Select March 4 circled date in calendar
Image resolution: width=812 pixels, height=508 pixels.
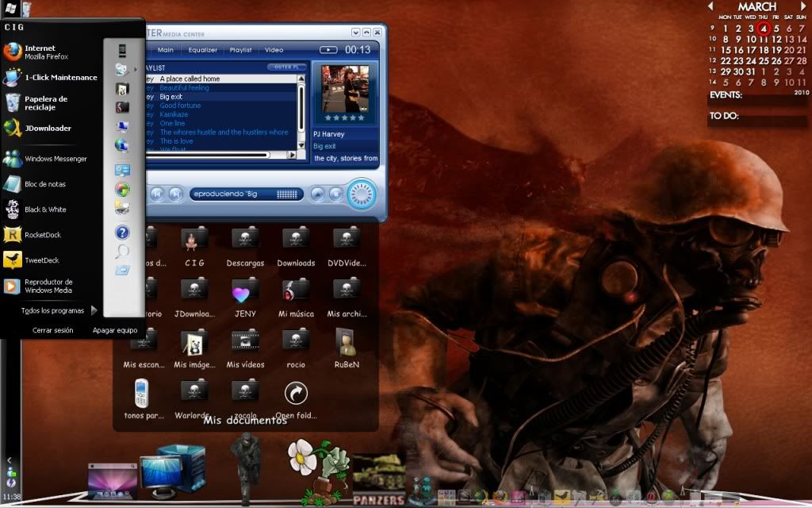(x=764, y=29)
